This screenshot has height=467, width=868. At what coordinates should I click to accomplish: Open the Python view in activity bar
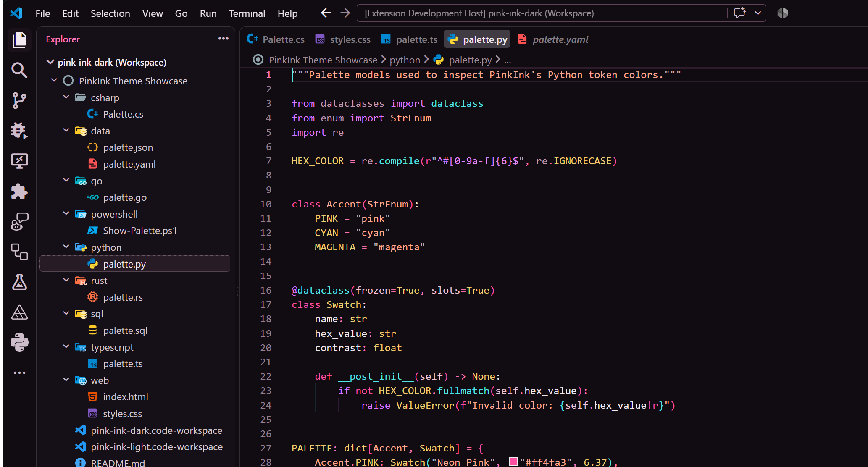[19, 342]
